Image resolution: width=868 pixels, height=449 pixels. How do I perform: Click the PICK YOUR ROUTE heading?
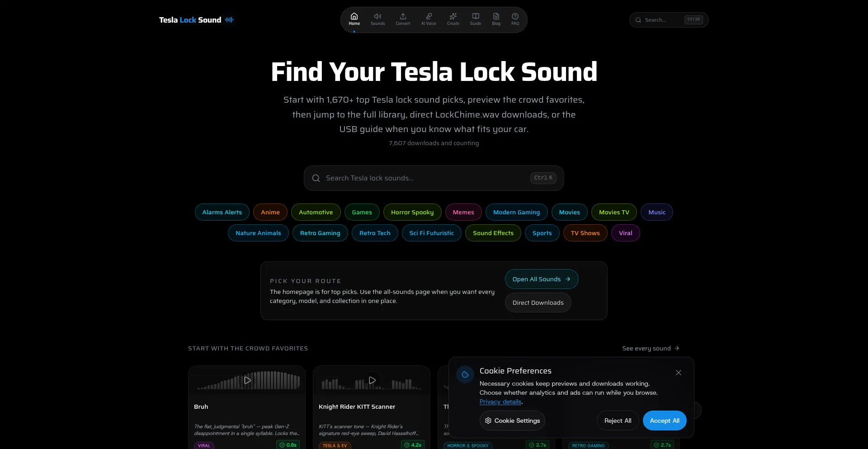click(x=306, y=281)
